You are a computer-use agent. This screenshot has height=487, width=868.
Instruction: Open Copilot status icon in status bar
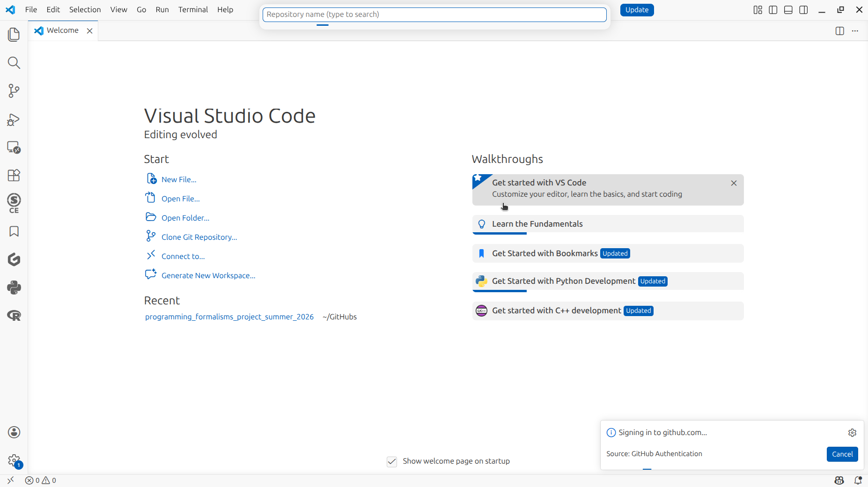[x=839, y=480]
